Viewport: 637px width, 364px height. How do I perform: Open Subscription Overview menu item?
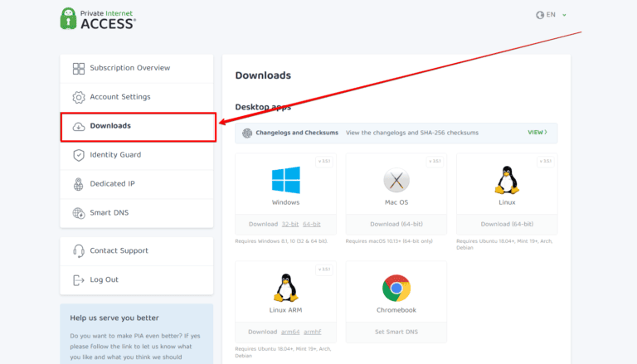click(x=137, y=68)
